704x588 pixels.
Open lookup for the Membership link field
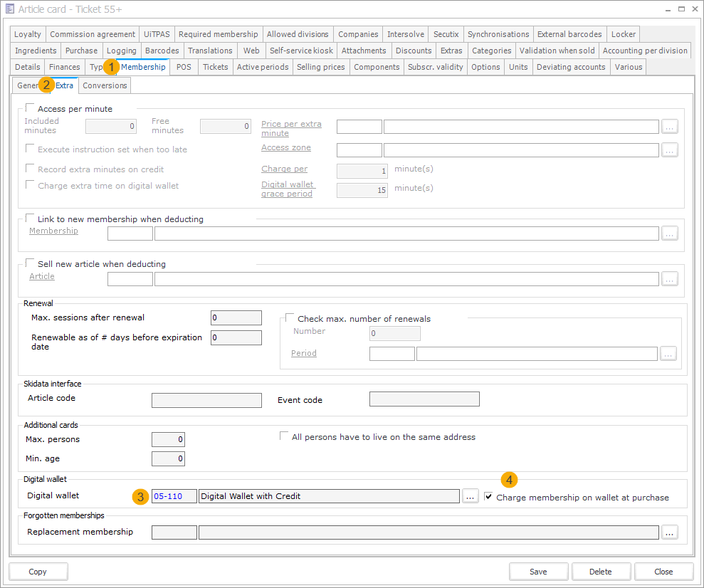click(x=669, y=233)
